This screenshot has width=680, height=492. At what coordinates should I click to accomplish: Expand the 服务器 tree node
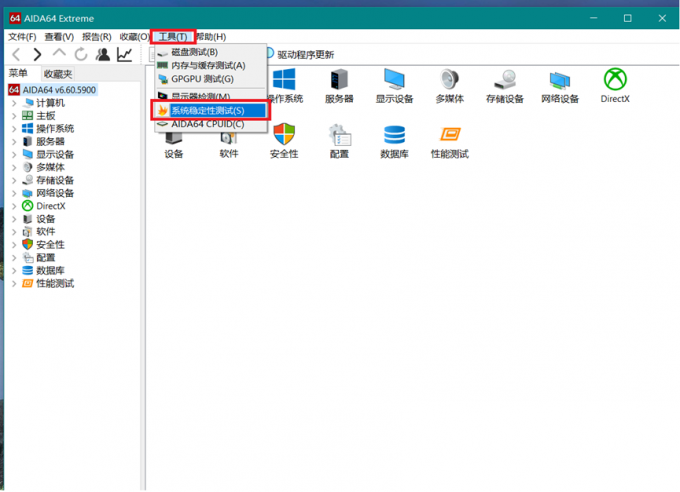pos(14,141)
